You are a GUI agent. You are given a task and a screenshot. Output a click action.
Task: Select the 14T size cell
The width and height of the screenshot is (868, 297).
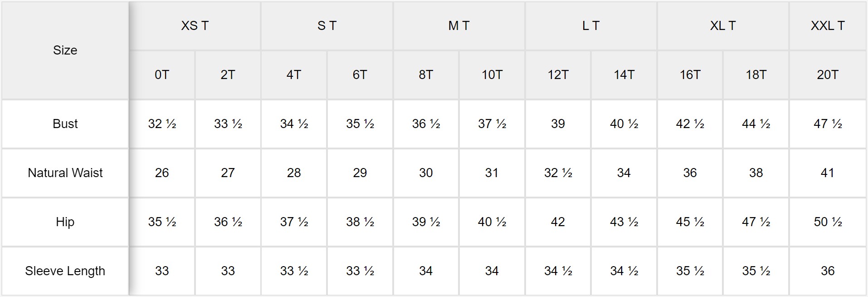click(624, 75)
